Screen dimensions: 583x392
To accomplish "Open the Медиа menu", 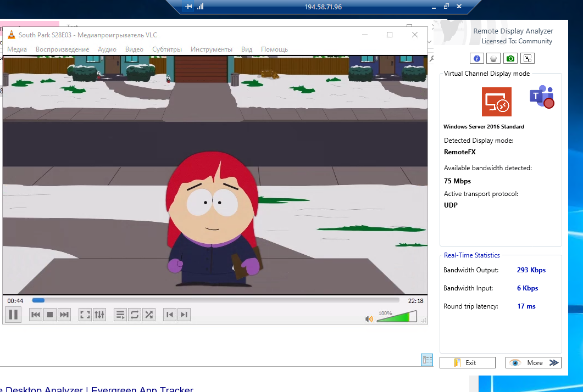I will tap(17, 49).
